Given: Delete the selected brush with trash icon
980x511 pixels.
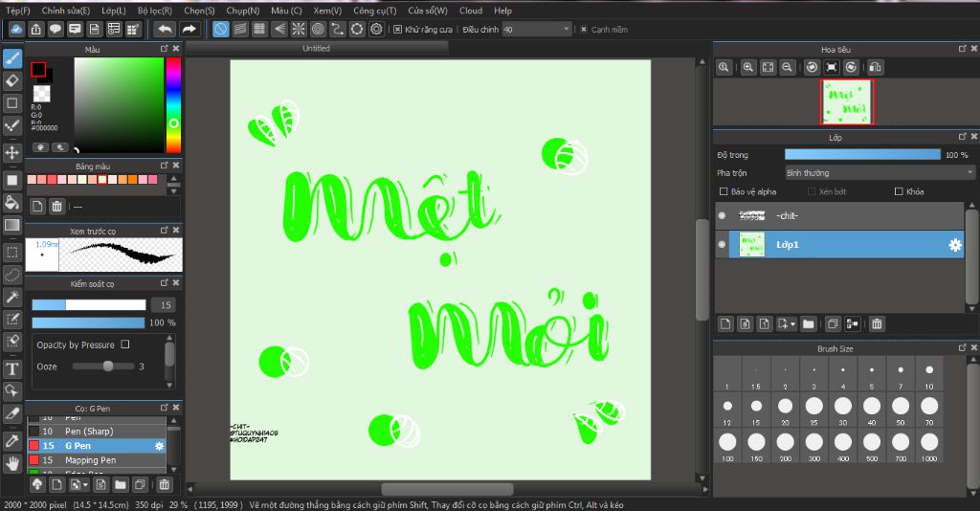Looking at the screenshot, I should 164,484.
